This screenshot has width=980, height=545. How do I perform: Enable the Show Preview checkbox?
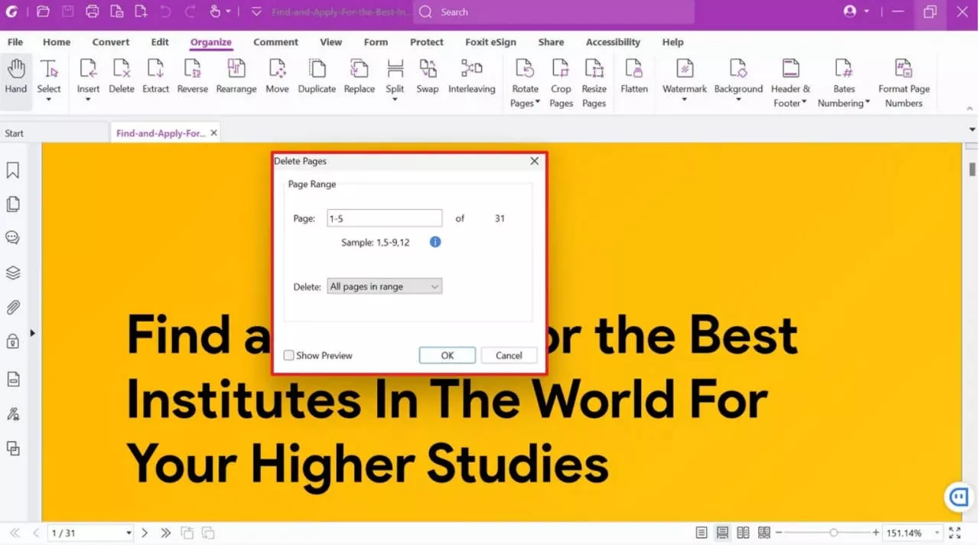288,355
